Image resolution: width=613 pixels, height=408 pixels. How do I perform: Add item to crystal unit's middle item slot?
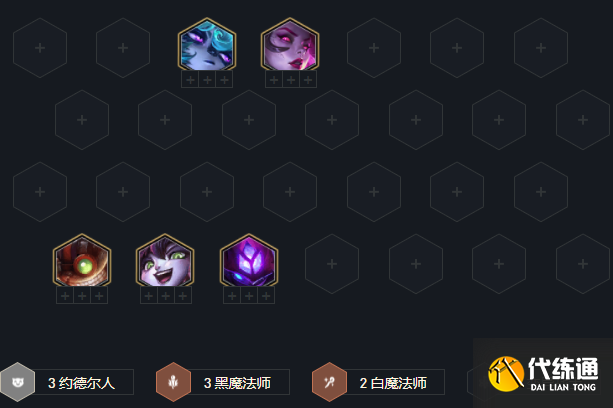(249, 296)
